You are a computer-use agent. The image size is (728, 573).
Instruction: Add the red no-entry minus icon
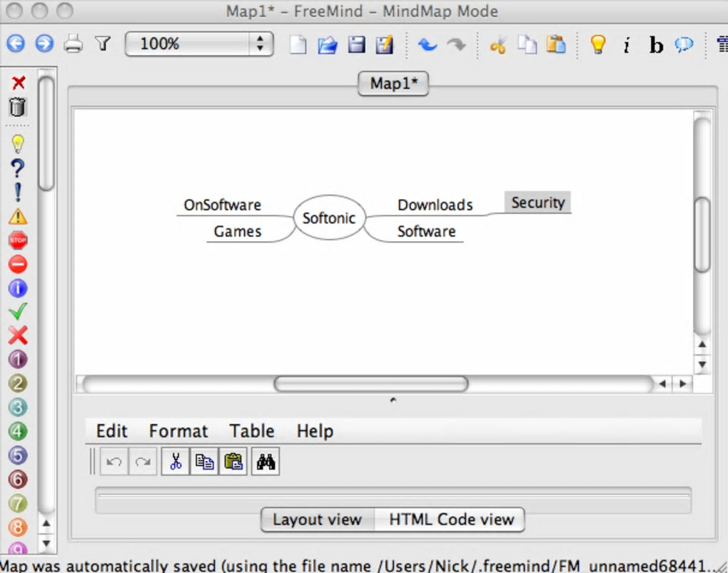(x=18, y=264)
